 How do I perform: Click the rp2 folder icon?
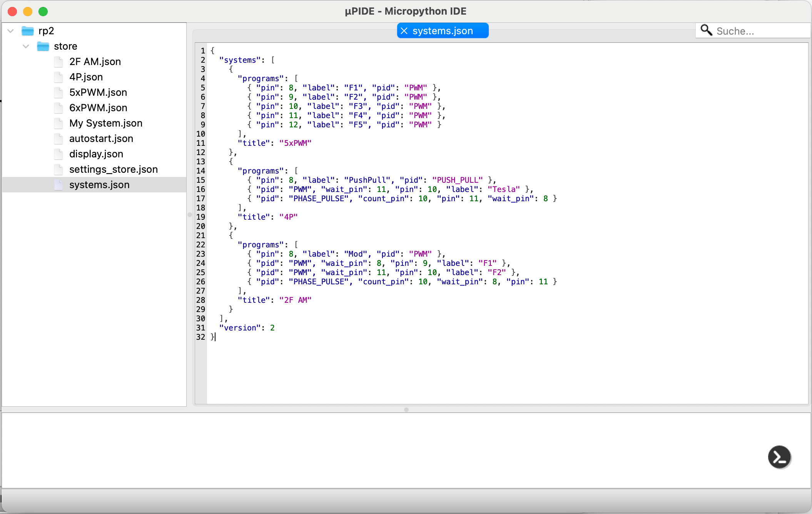click(x=27, y=30)
